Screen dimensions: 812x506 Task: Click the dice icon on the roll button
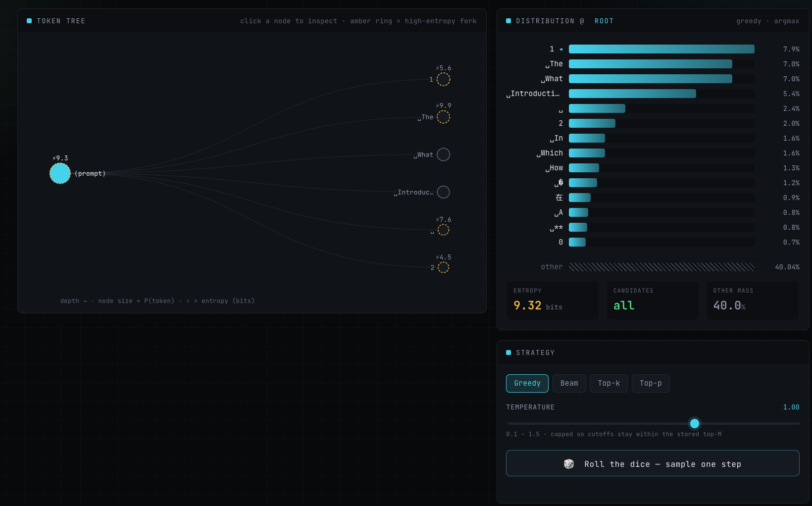pos(569,464)
